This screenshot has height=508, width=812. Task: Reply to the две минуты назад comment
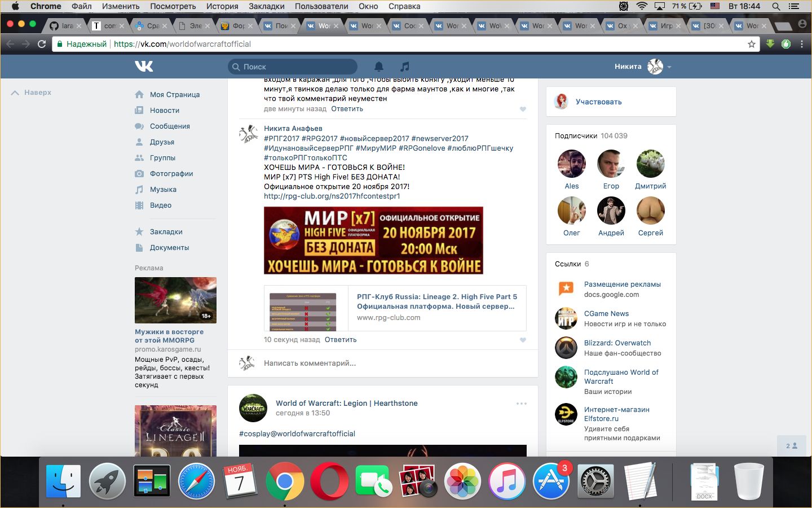tap(347, 109)
